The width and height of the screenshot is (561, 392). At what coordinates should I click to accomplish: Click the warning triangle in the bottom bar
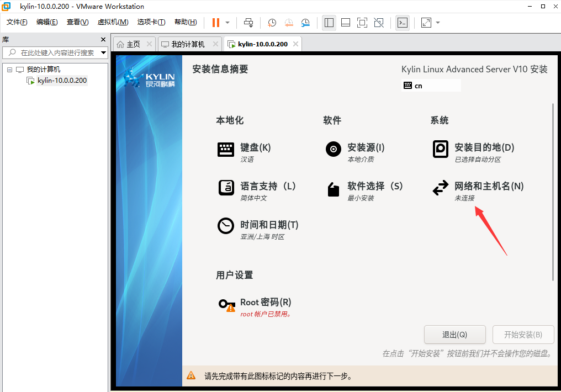point(191,375)
